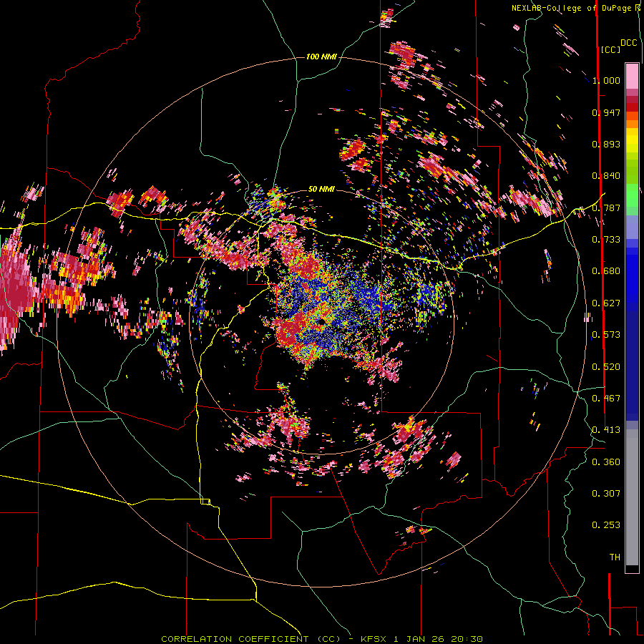Click the 0.467 legend scale value
The image size is (644, 644).
point(606,398)
